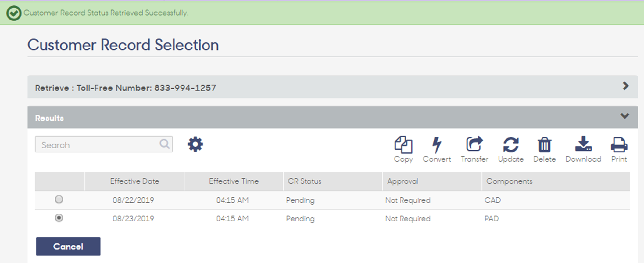This screenshot has height=263, width=644.
Task: Click the Effective Time column header
Action: [x=234, y=181]
